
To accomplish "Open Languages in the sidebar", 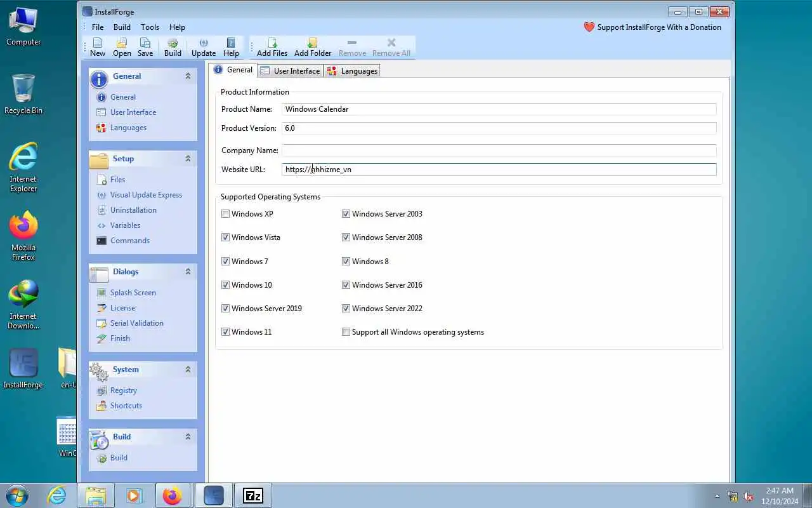I will 128,128.
